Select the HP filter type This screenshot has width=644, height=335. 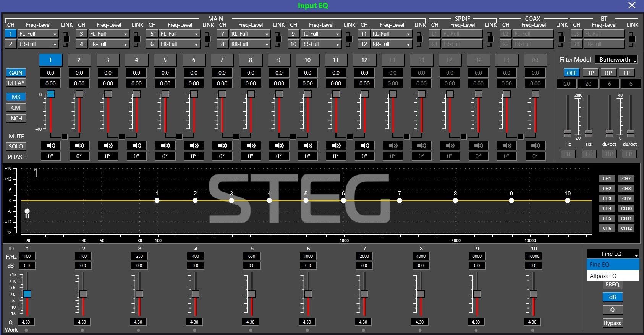point(590,73)
